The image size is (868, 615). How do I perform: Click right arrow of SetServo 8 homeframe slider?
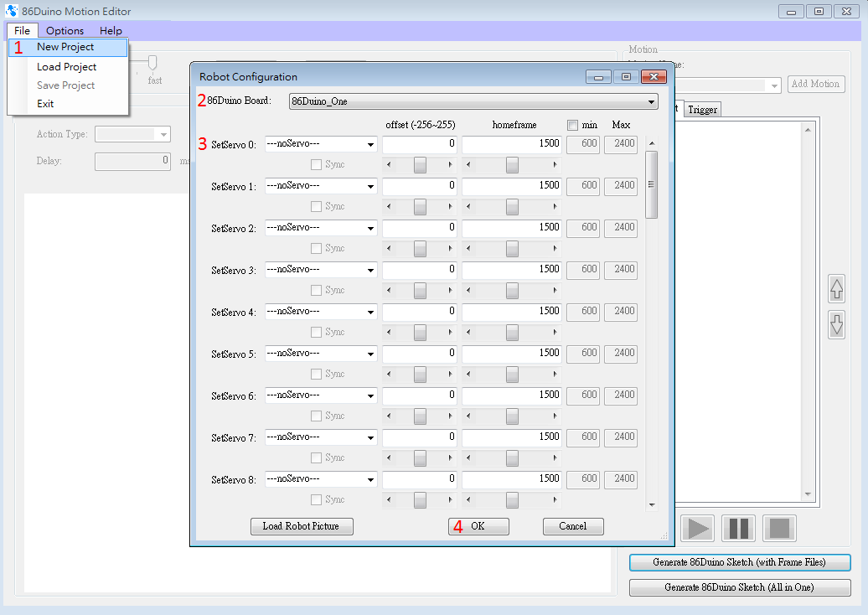tap(555, 499)
